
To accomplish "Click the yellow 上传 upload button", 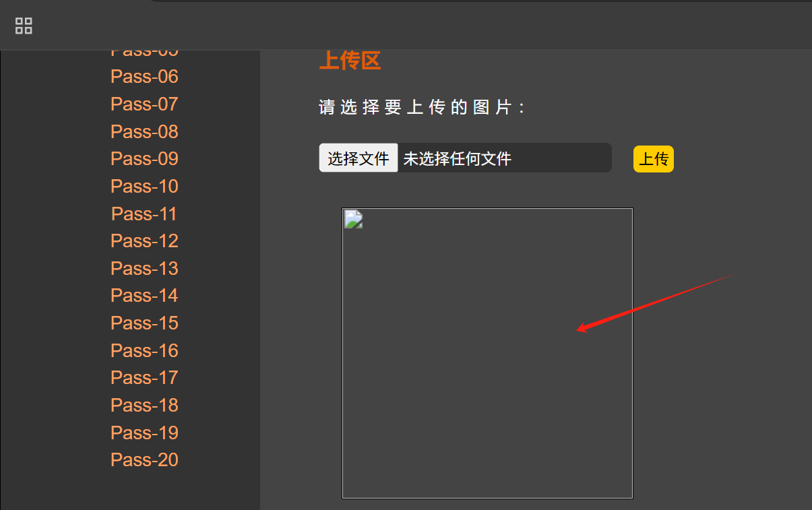I will [654, 159].
